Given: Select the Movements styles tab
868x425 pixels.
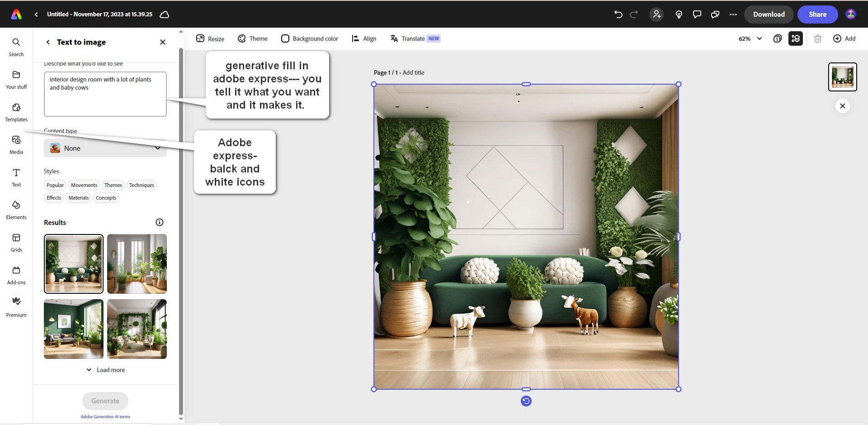Looking at the screenshot, I should click(x=84, y=185).
